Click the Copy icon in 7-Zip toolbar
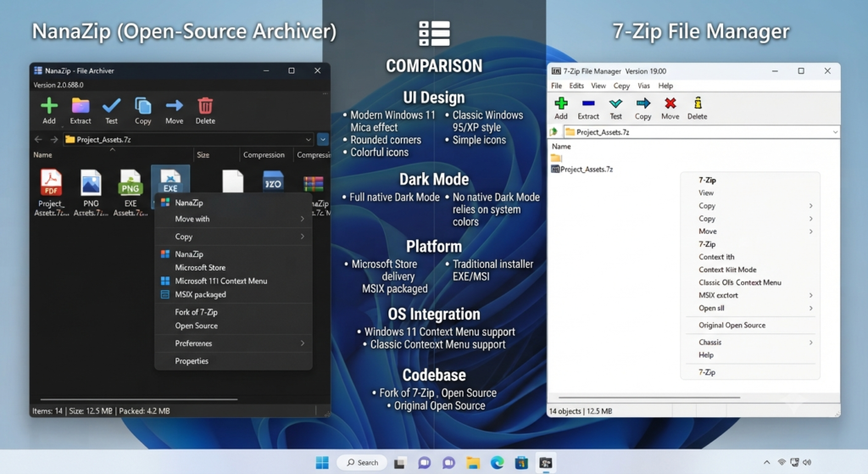Viewport: 868px width, 474px height. 643,103
